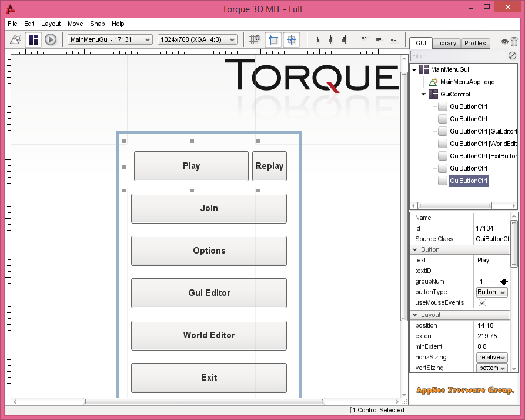This screenshot has width=525, height=420.
Task: Open the Snap menu
Action: [x=98, y=24]
